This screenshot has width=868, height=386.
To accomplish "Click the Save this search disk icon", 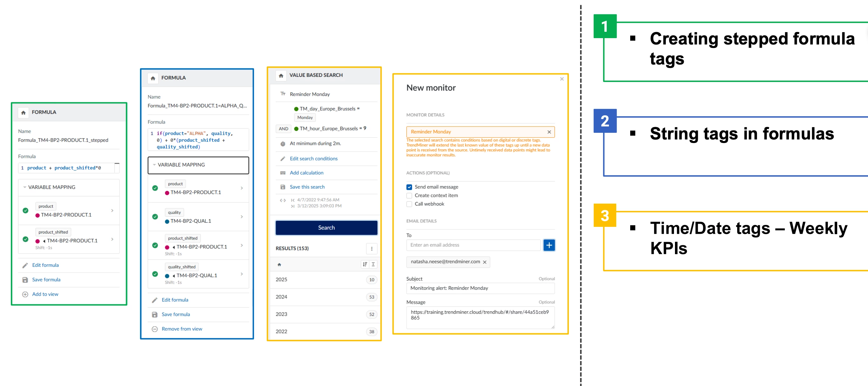I will (283, 187).
